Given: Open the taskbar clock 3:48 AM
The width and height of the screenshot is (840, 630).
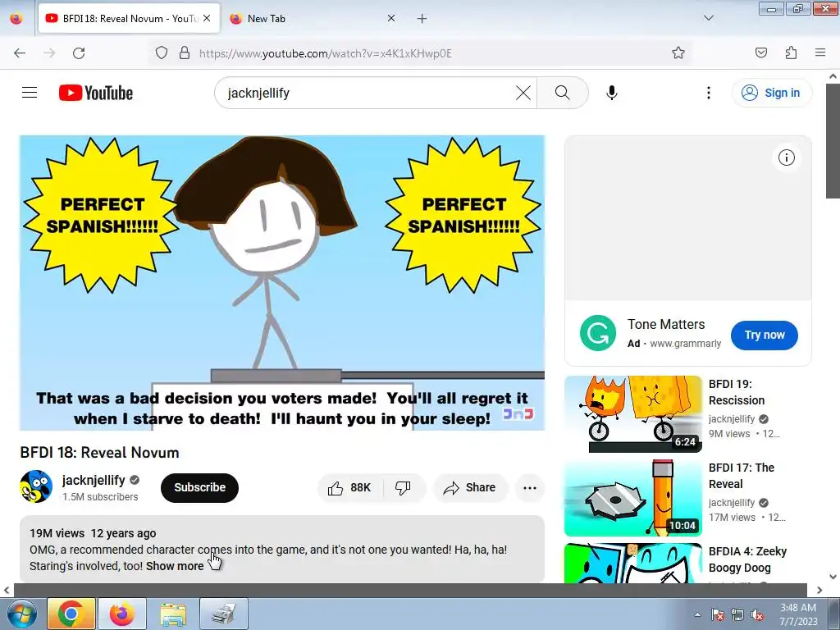Looking at the screenshot, I should tap(798, 614).
